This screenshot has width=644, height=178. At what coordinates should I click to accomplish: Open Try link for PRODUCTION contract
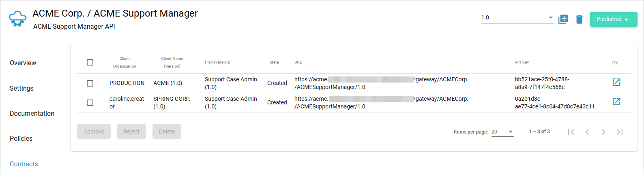616,82
